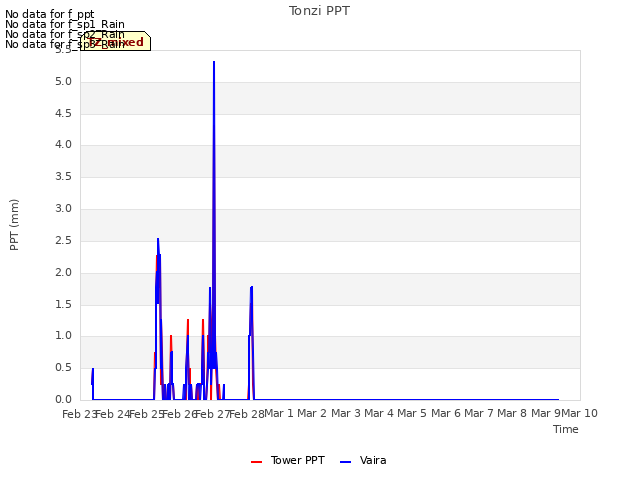Click the Tower PPT legend entry
The image size is (640, 480).
pos(288,460)
